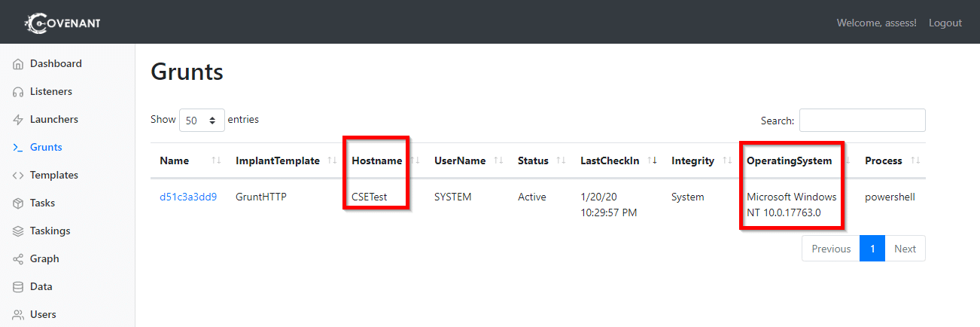Click the Graph share-nodes icon
980x327 pixels.
(19, 259)
